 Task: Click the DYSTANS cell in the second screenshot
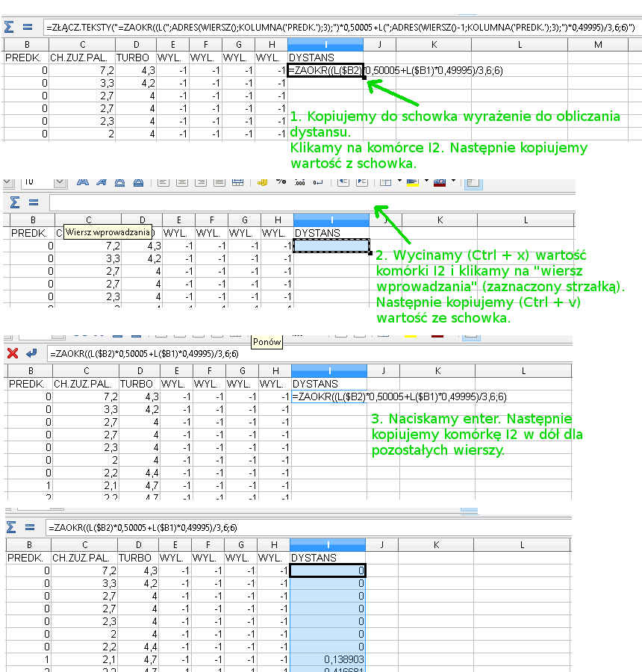[331, 233]
